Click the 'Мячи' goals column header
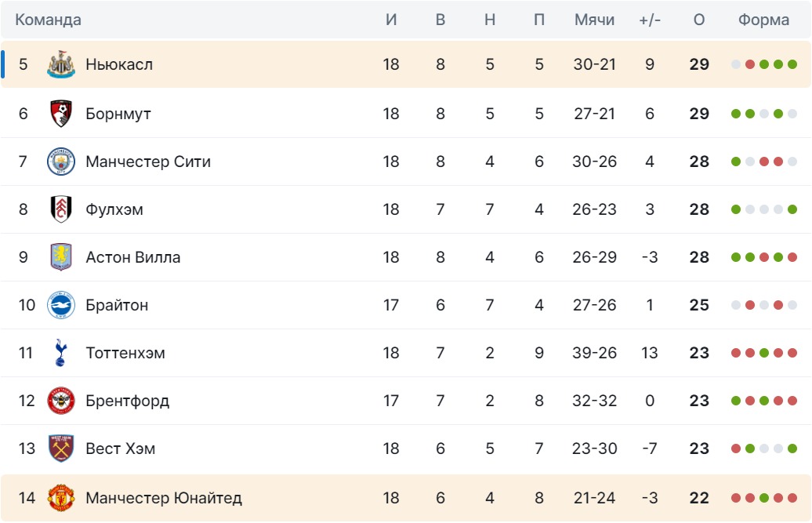Image resolution: width=812 pixels, height=523 pixels. tap(594, 20)
